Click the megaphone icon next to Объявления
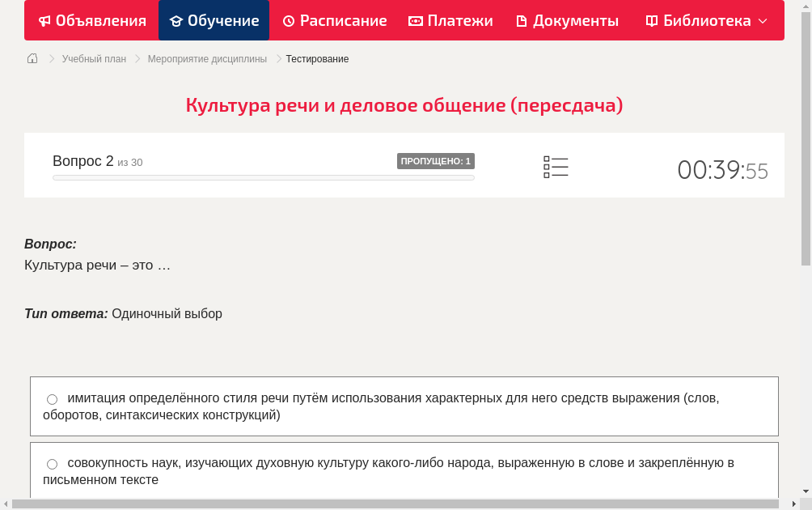812x510 pixels. coord(44,20)
